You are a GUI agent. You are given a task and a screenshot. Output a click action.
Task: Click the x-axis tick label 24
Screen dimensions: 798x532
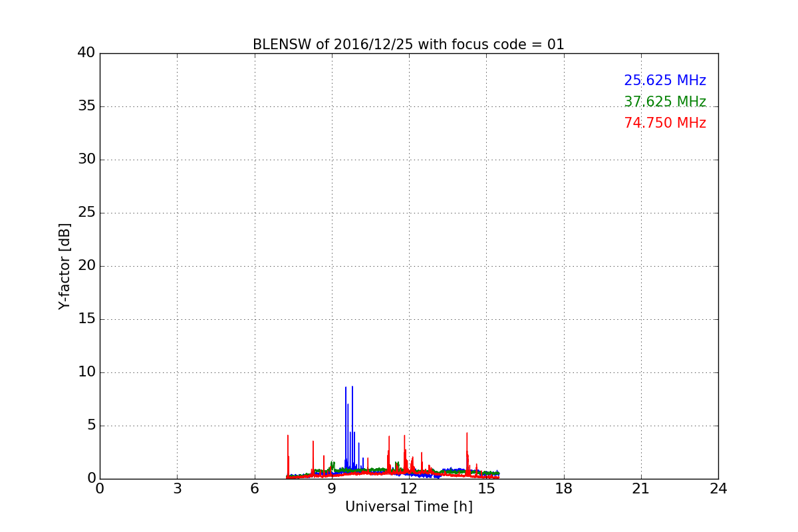[718, 489]
